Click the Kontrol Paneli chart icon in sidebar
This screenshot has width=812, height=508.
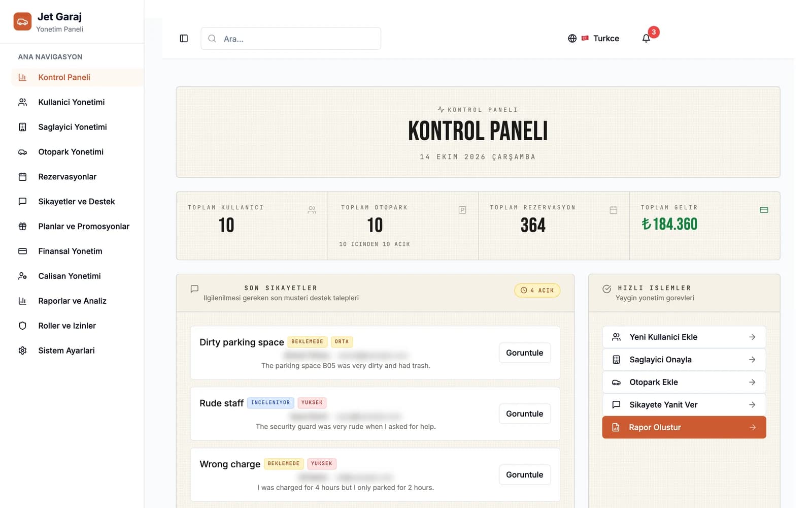[x=22, y=77]
